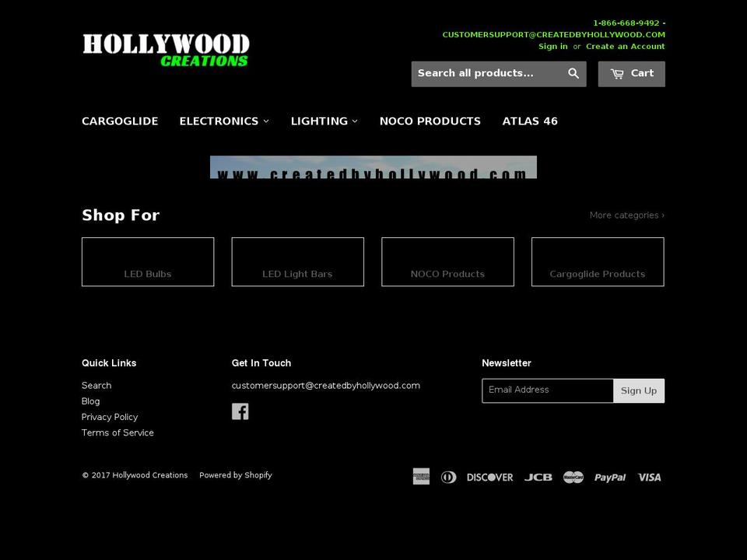The image size is (747, 560).
Task: Click the JCB payment icon
Action: 538,477
